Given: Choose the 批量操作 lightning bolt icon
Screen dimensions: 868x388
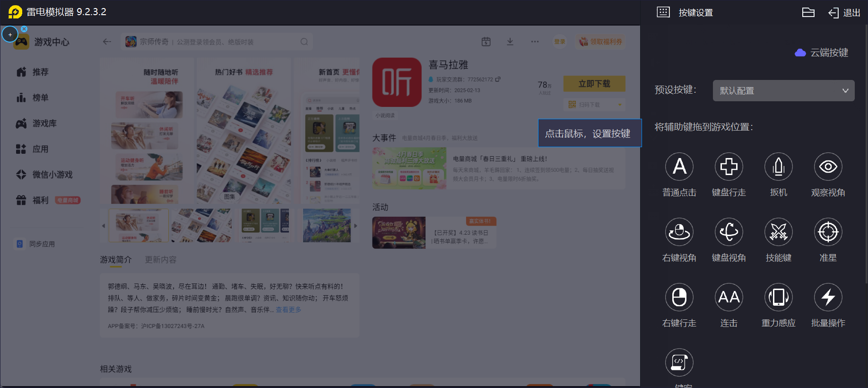Looking at the screenshot, I should tap(828, 297).
